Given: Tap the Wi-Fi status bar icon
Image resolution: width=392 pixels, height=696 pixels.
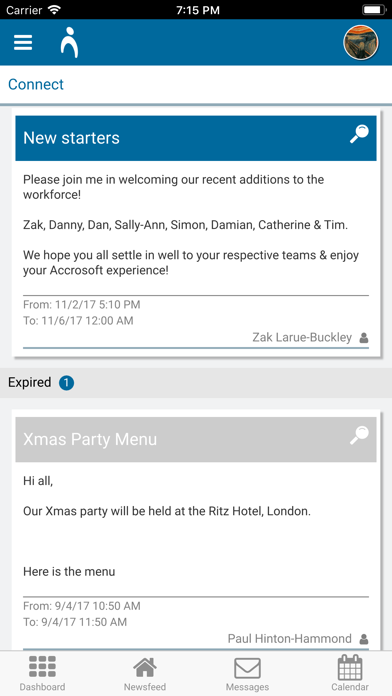Looking at the screenshot, I should 54,10.
